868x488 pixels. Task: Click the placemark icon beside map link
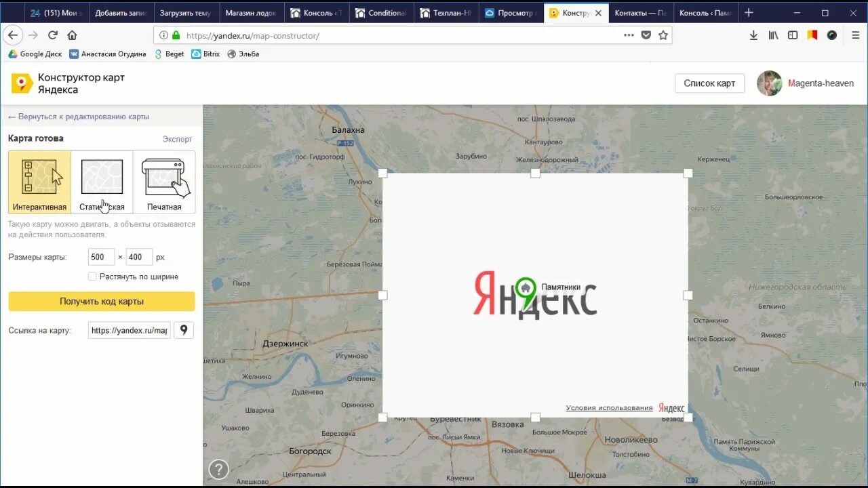pos(184,330)
